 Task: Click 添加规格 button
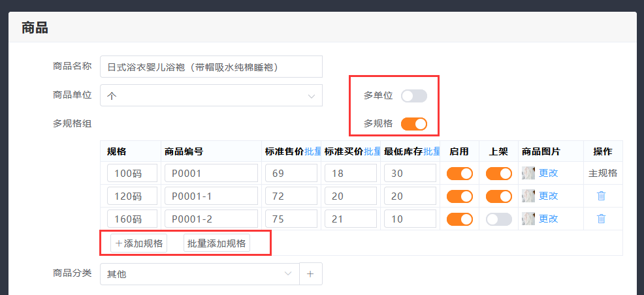(x=138, y=243)
